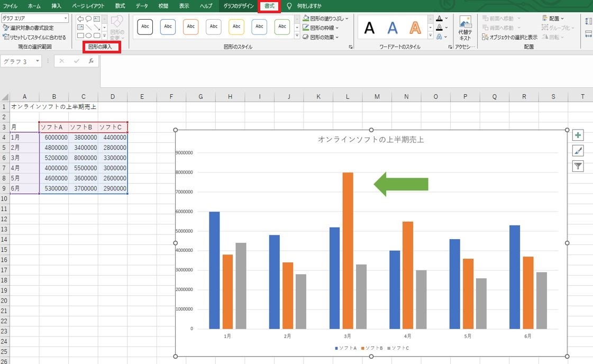Switch to the グラフのデザイン tab
The width and height of the screenshot is (593, 364).
coord(238,6)
